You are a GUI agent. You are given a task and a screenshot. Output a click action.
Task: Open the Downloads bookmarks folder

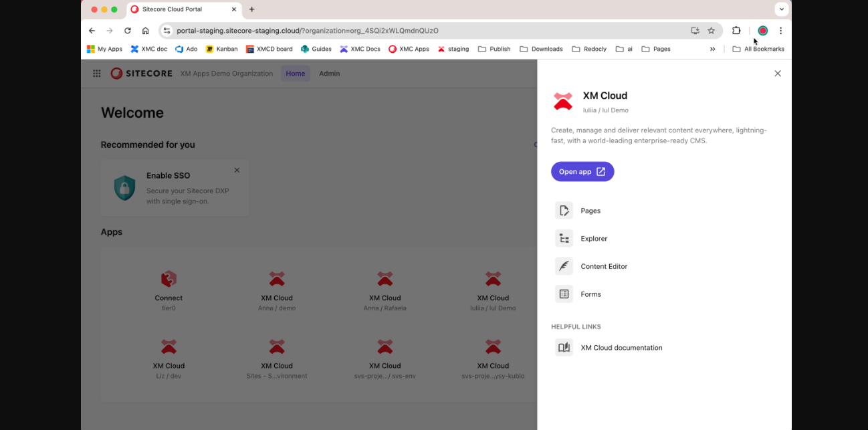point(542,49)
